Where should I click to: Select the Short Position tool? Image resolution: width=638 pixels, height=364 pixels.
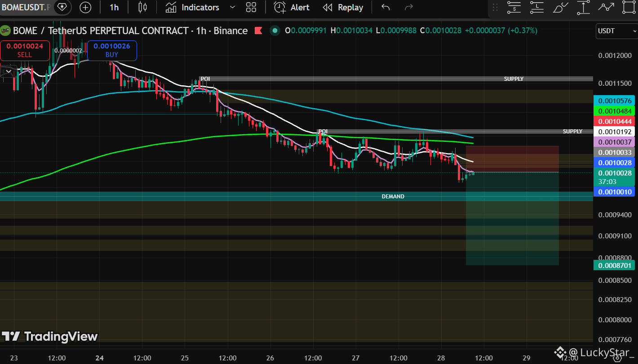click(514, 7)
